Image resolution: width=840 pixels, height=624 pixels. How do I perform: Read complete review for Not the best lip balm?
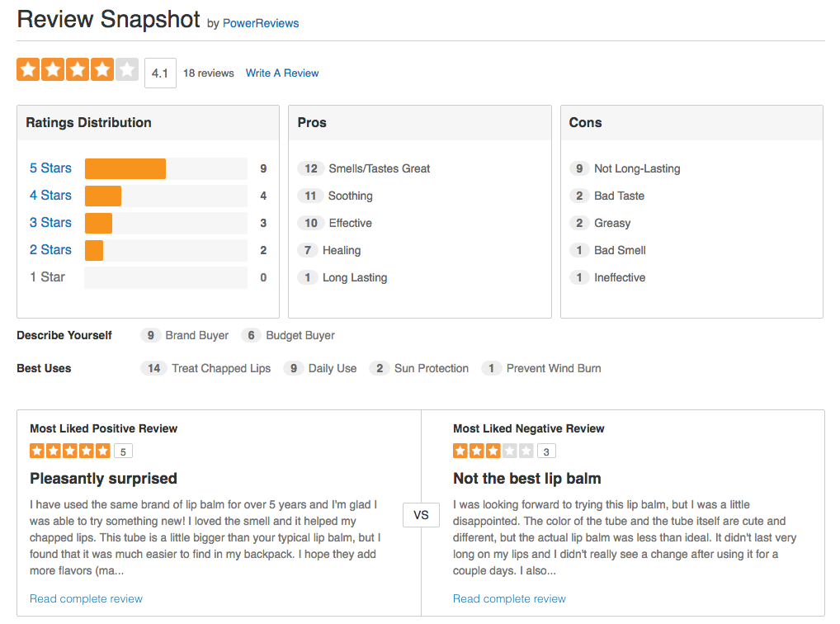pos(509,598)
